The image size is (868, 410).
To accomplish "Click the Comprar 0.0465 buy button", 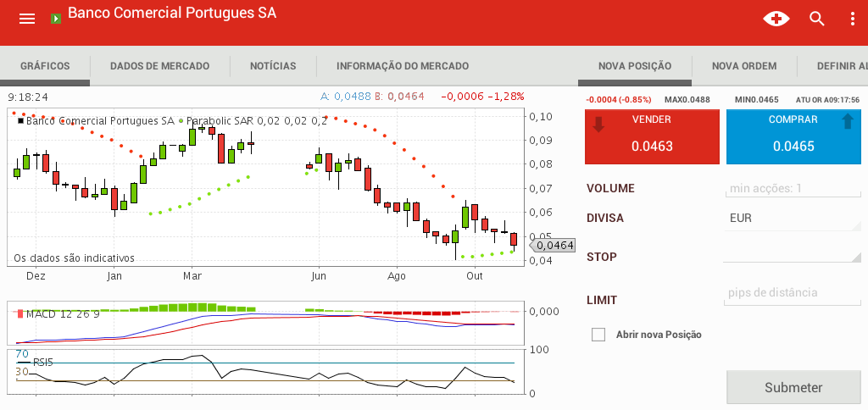I will pos(793,136).
